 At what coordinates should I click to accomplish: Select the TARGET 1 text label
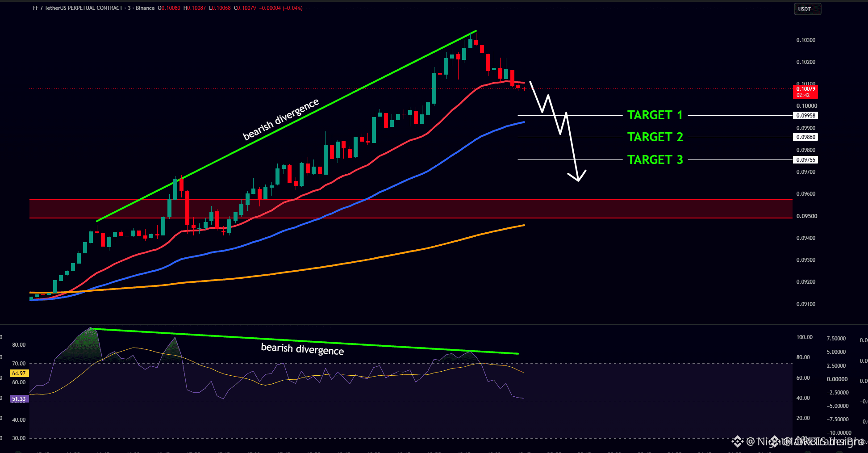pos(655,115)
